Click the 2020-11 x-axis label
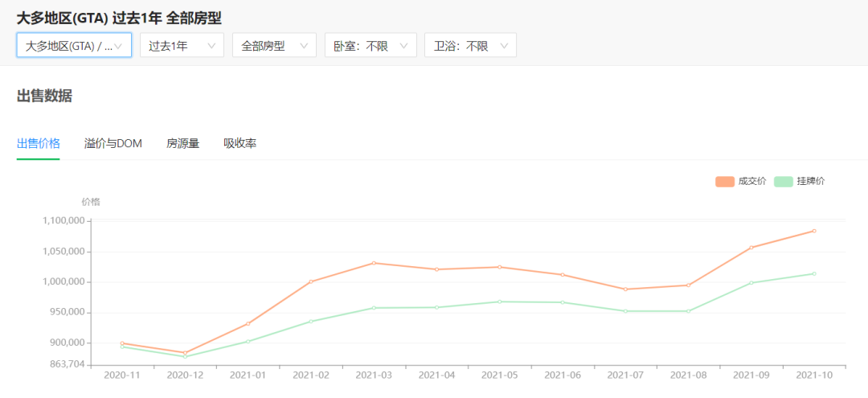Screen dimensions: 868x398 pos(122,375)
